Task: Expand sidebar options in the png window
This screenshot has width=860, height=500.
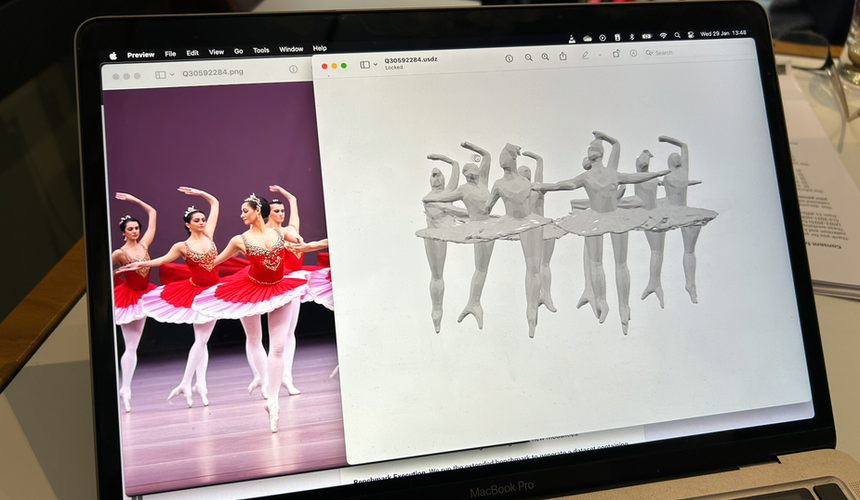Action: click(172, 74)
